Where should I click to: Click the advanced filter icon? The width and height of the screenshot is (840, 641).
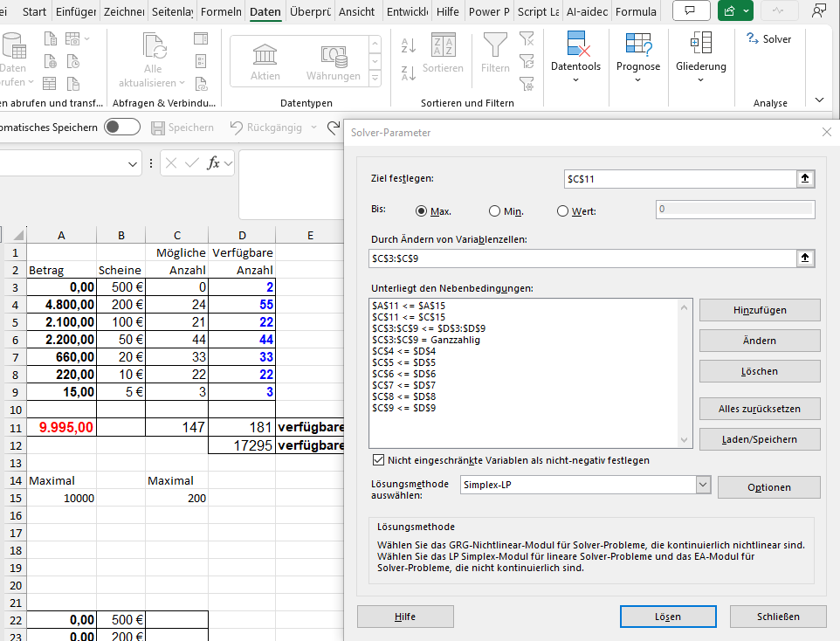[527, 84]
